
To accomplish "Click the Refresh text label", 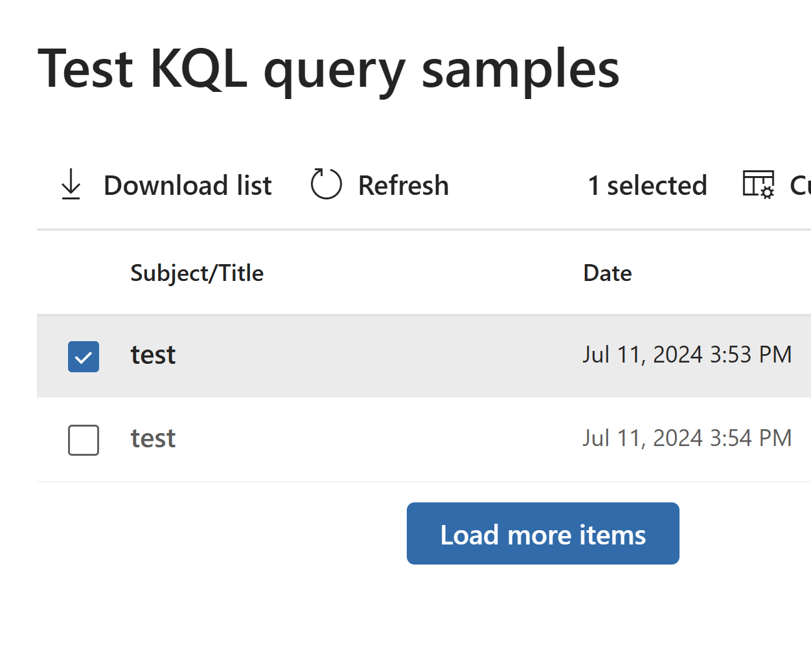I will pos(404,185).
